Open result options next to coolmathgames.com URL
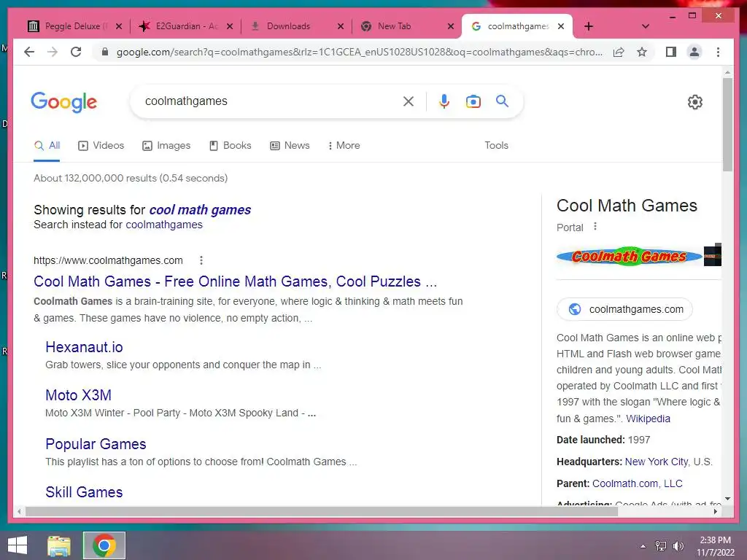 201,260
